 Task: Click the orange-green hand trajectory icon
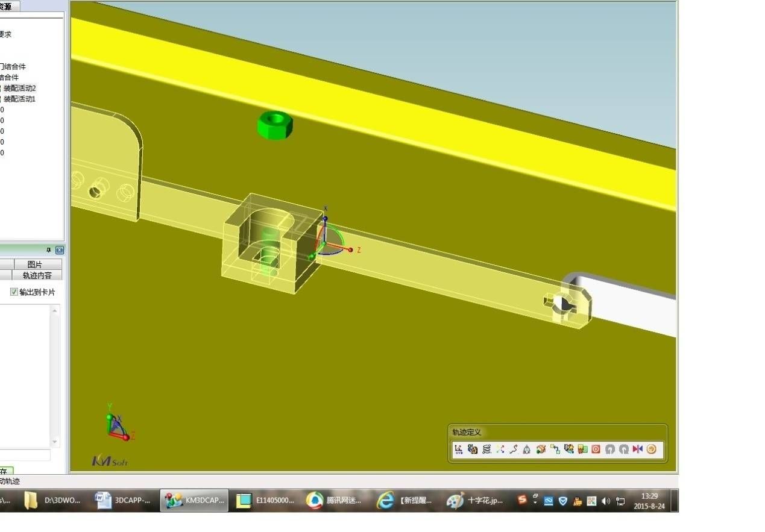(541, 449)
